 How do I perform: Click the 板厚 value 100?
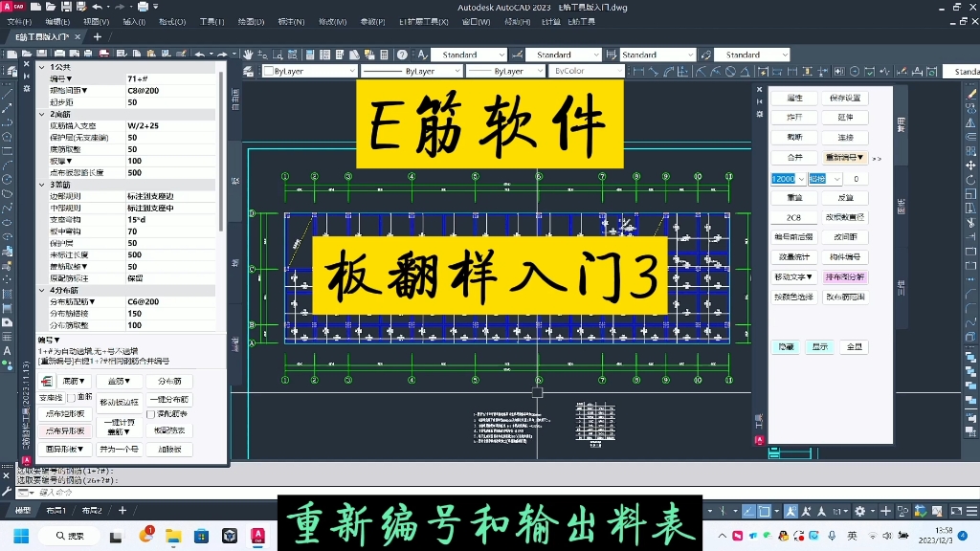pyautogui.click(x=170, y=161)
